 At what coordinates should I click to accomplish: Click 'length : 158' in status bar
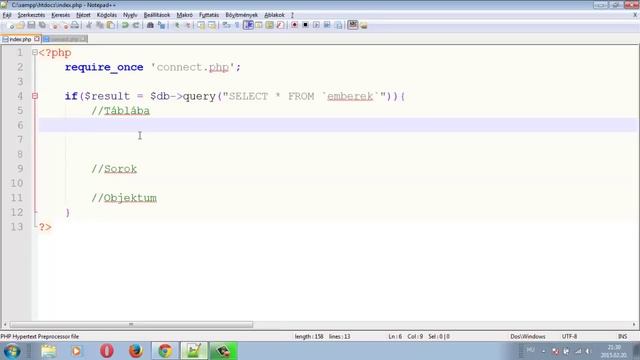pyautogui.click(x=309, y=337)
